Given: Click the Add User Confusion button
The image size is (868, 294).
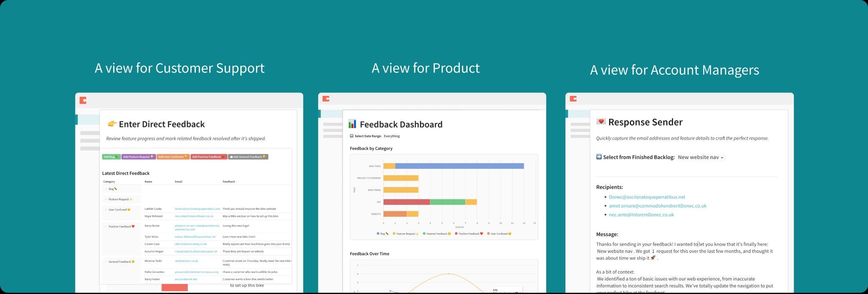Looking at the screenshot, I should click(173, 157).
